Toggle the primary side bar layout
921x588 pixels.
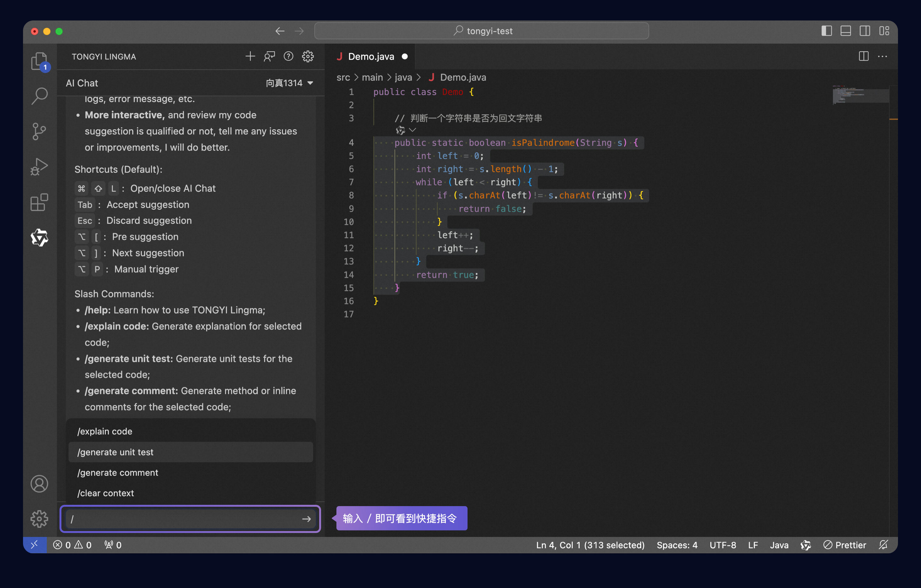coord(827,31)
